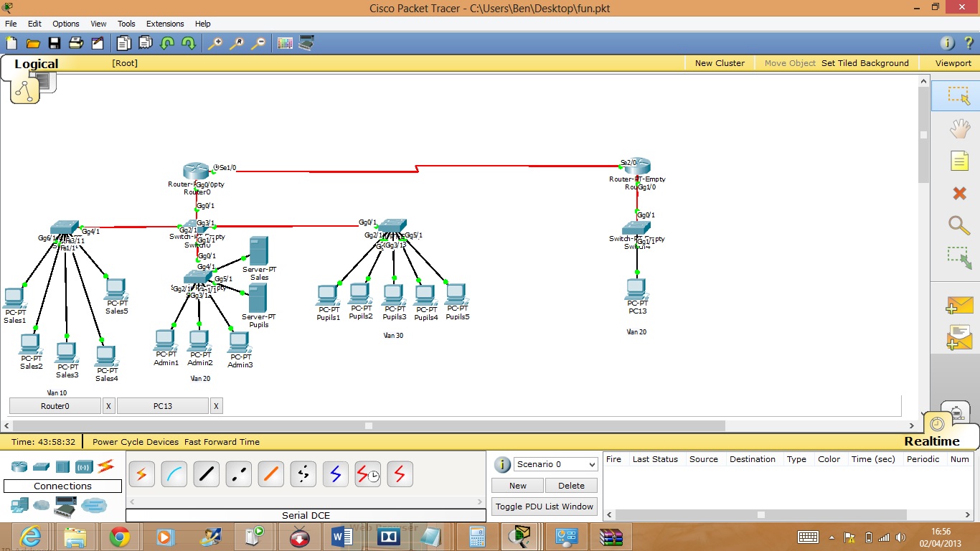Open the Options menu
Screen dimensions: 980x551
click(66, 24)
